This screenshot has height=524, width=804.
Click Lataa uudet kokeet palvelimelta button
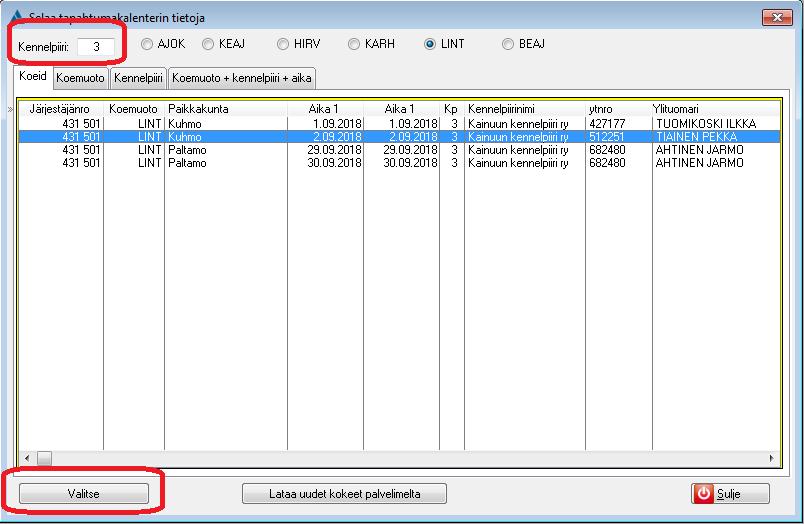[344, 494]
